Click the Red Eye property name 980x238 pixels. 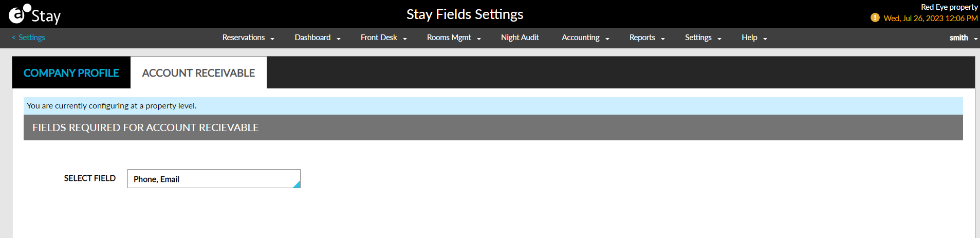coord(949,7)
